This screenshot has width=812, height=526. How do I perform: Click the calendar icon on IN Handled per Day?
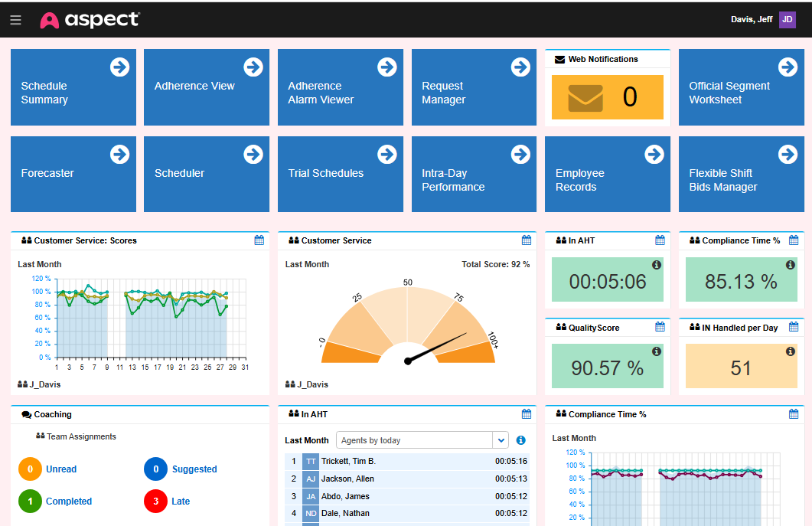(793, 326)
